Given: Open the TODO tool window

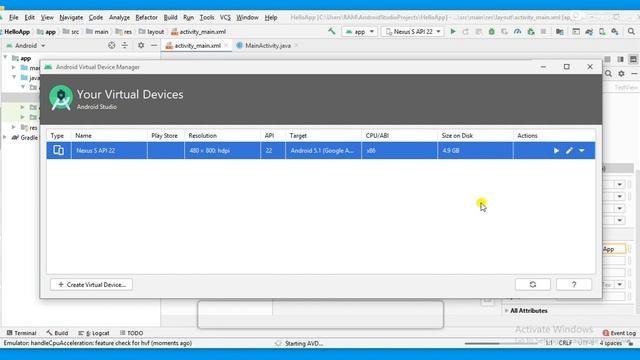Looking at the screenshot, I should 131,333.
